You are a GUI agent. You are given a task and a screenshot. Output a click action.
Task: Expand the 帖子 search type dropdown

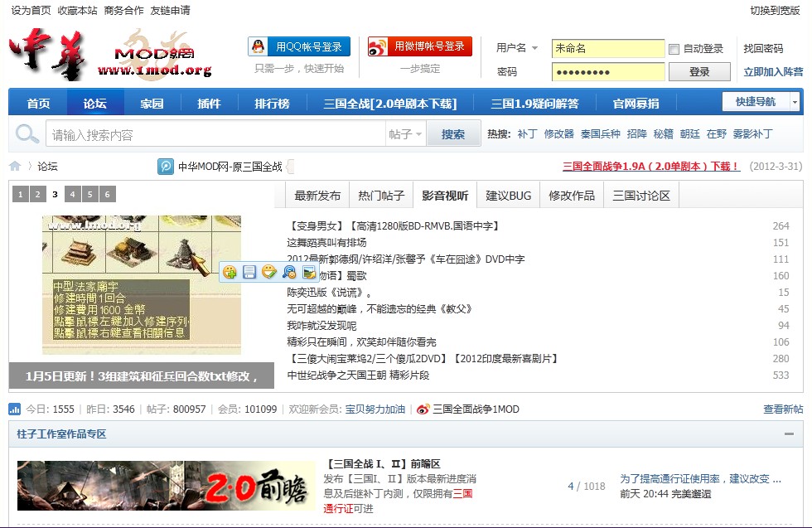pos(406,134)
